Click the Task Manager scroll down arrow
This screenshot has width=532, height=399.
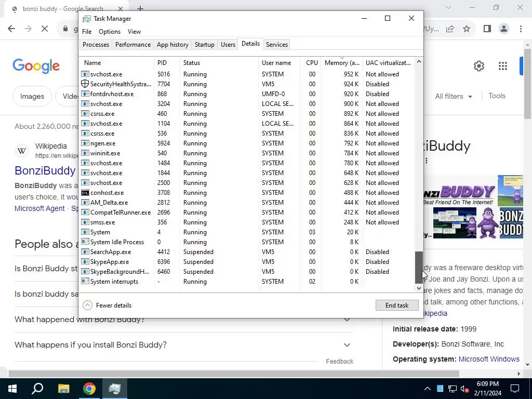coord(419,288)
